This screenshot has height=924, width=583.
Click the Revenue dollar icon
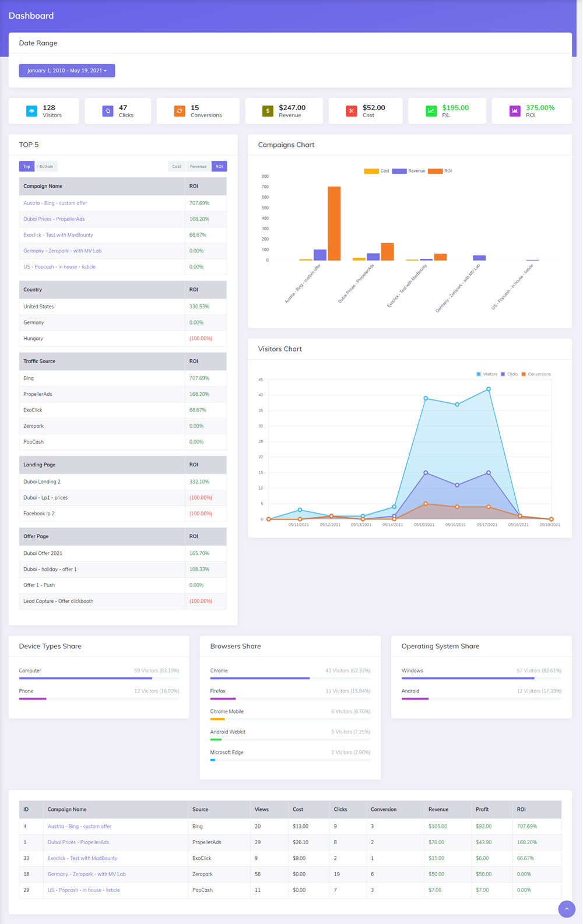coord(268,111)
